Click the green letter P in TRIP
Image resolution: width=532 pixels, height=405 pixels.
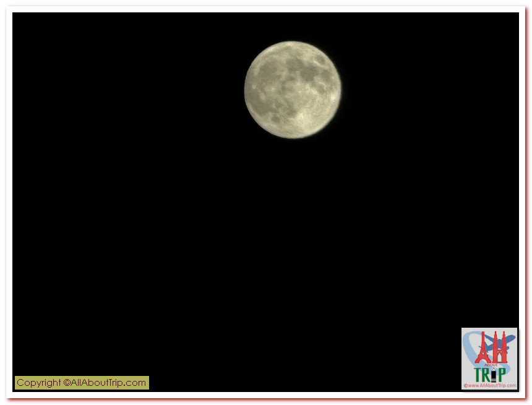pos(502,375)
